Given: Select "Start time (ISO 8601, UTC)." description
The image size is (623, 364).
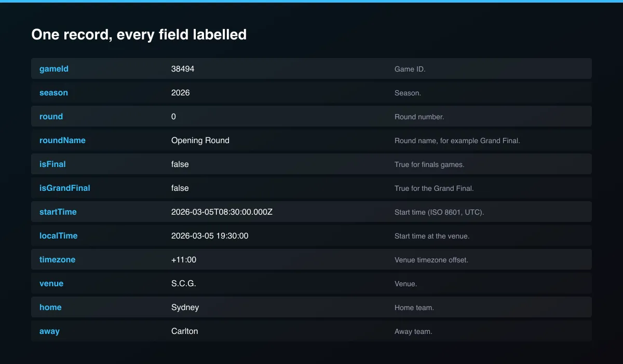Looking at the screenshot, I should [x=439, y=212].
